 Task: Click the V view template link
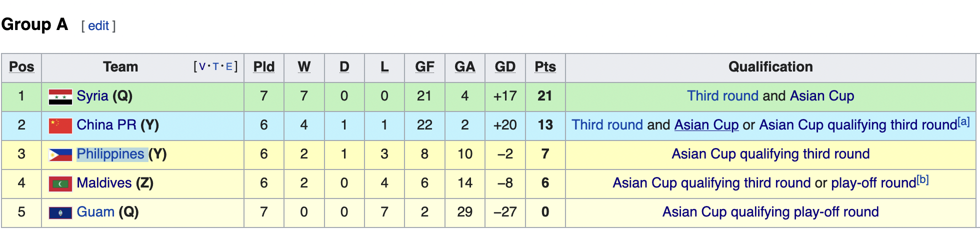click(202, 66)
